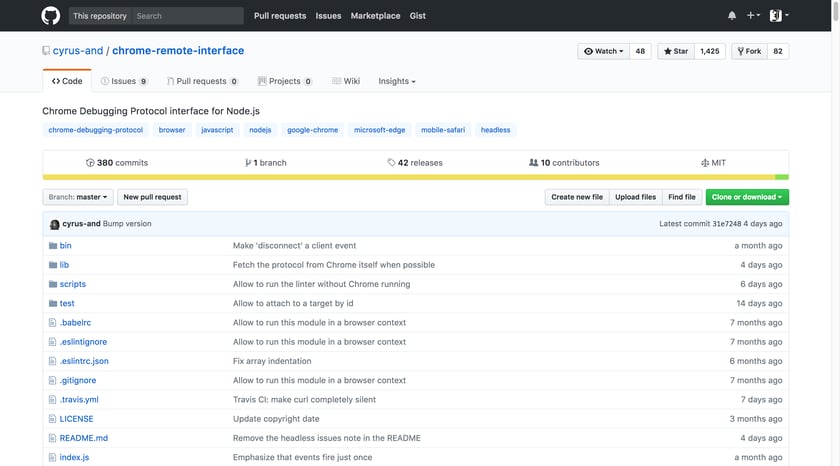Click the headless topic tag
Image resolution: width=840 pixels, height=466 pixels.
[x=496, y=130]
